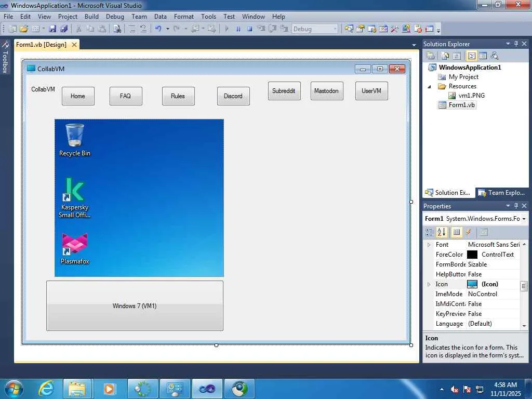Viewport: 532px width, 399px height.
Task: Show Events with the lightning bolt icon
Action: point(469,232)
